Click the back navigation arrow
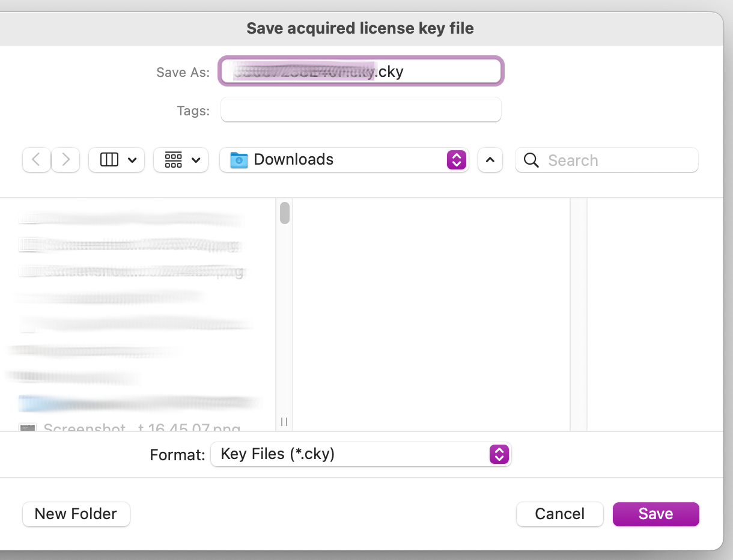The width and height of the screenshot is (733, 560). [x=37, y=160]
